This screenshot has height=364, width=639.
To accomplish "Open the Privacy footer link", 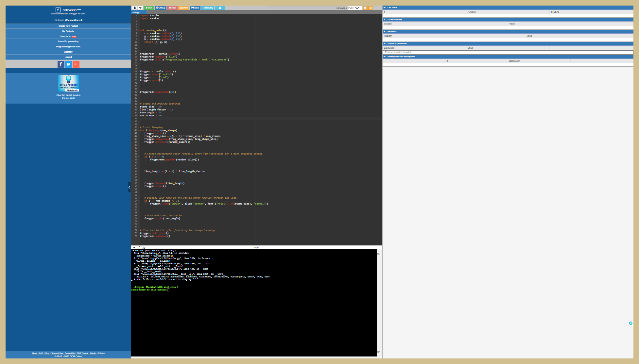I will (x=101, y=353).
